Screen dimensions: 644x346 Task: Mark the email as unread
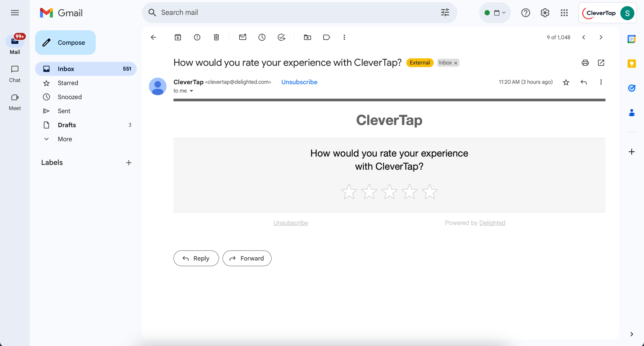point(243,37)
